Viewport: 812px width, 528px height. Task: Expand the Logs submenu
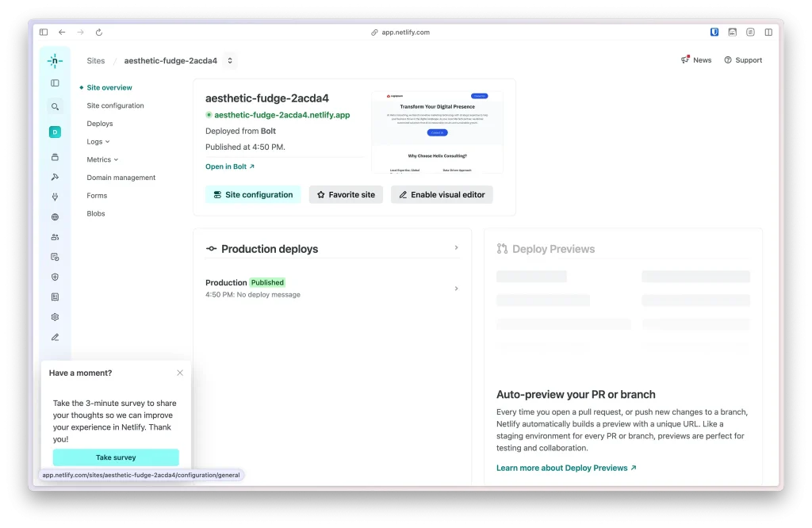coord(98,141)
